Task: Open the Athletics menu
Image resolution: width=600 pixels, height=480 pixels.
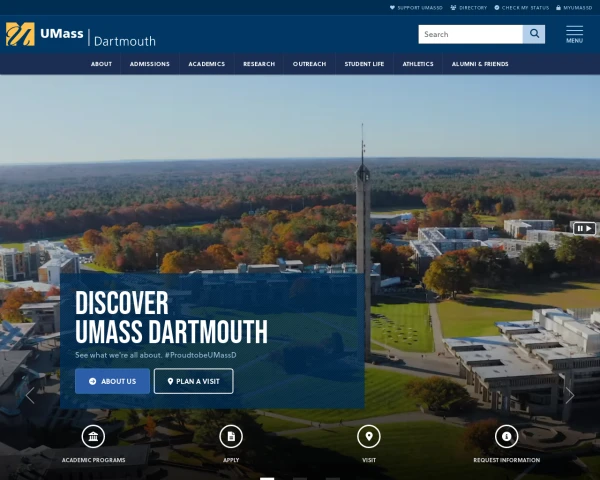Action: coord(418,64)
